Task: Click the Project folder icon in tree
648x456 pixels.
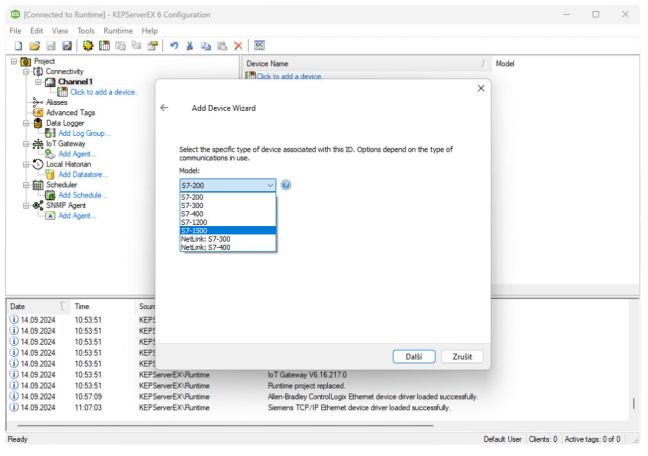Action: point(26,62)
